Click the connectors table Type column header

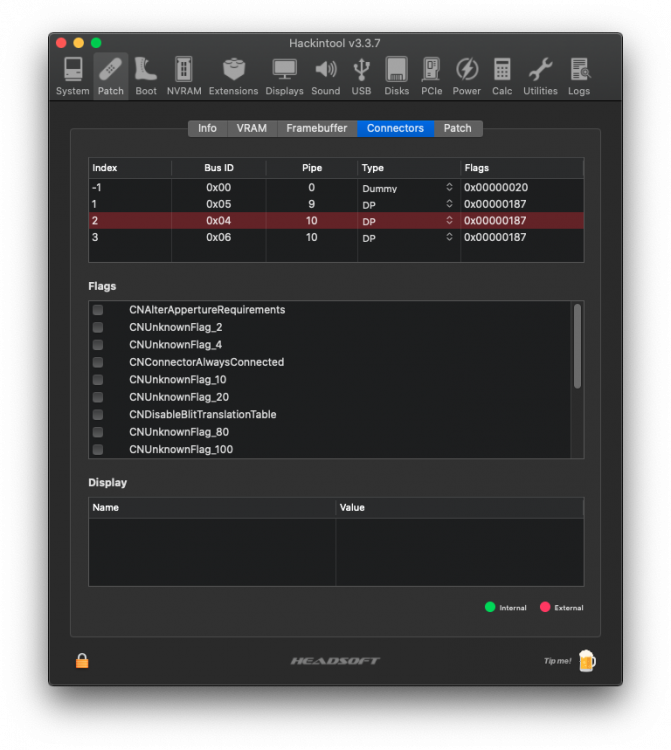point(409,168)
